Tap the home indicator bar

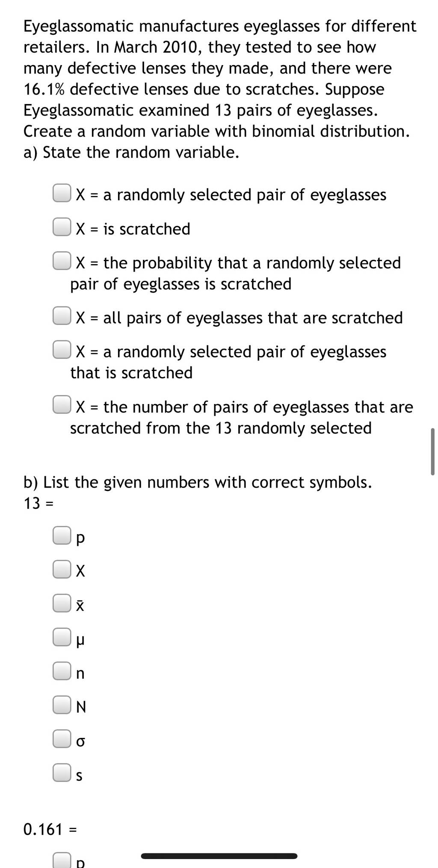(x=219, y=856)
